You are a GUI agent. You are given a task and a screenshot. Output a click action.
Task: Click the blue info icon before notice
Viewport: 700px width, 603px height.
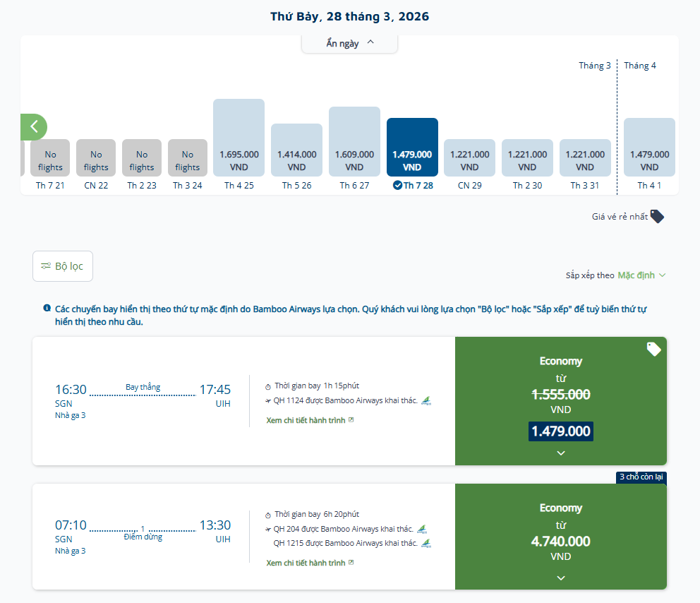47,309
